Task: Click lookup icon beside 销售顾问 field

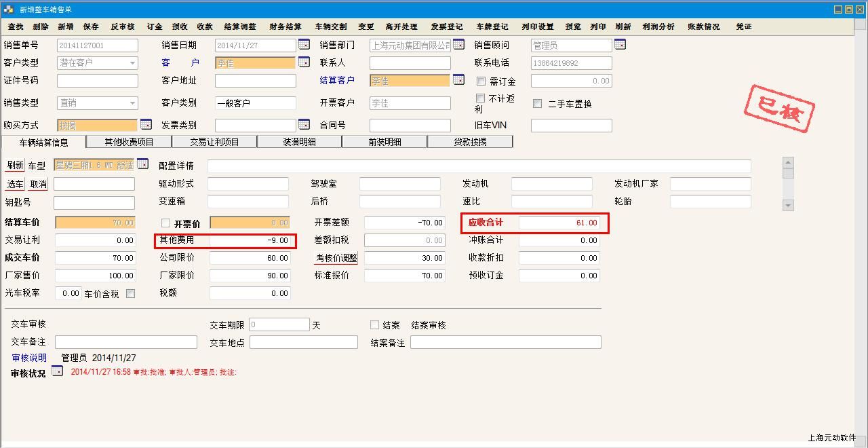Action: point(620,45)
